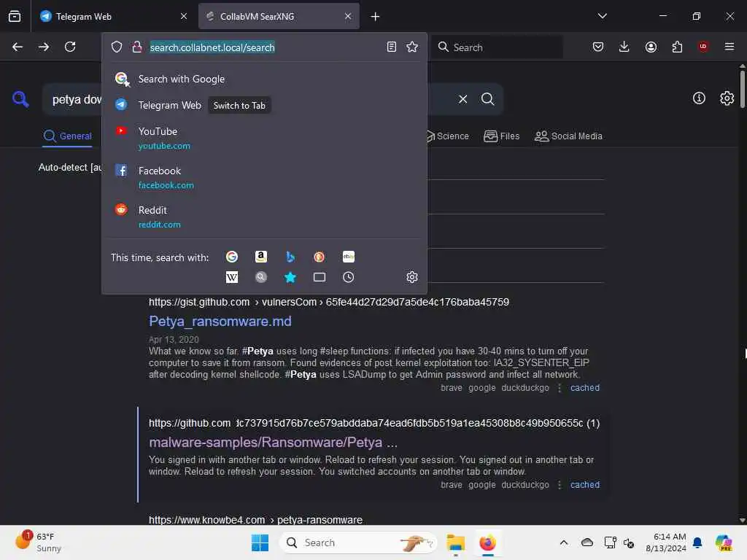Image resolution: width=747 pixels, height=560 pixels.
Task: Click the uBlock Origin toolbar icon
Action: pyautogui.click(x=703, y=47)
